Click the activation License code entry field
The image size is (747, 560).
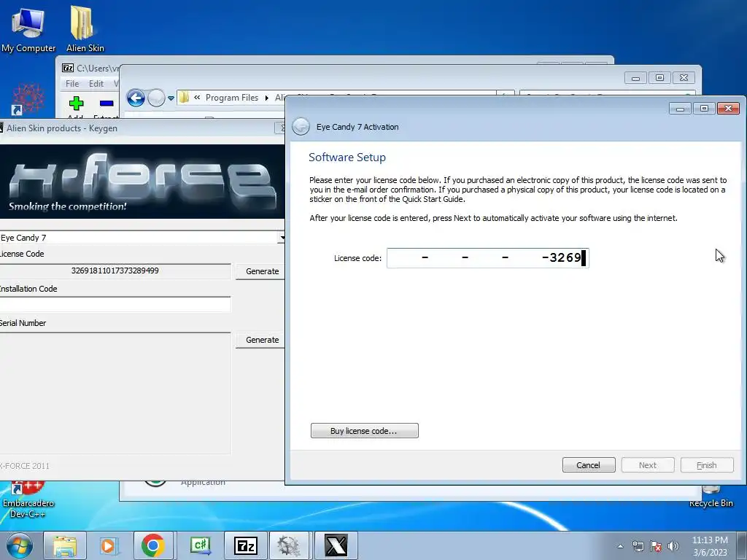[488, 258]
